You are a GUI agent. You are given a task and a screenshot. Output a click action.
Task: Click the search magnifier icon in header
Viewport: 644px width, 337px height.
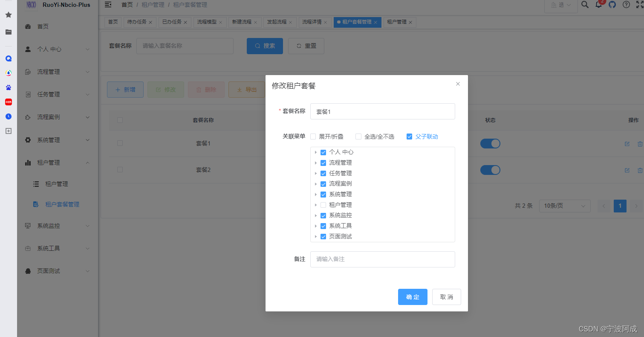point(584,5)
